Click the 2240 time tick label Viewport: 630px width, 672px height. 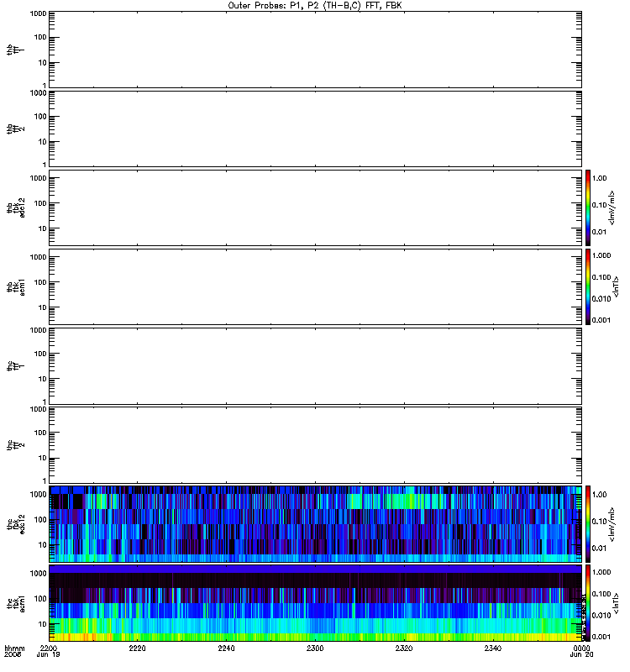226,648
